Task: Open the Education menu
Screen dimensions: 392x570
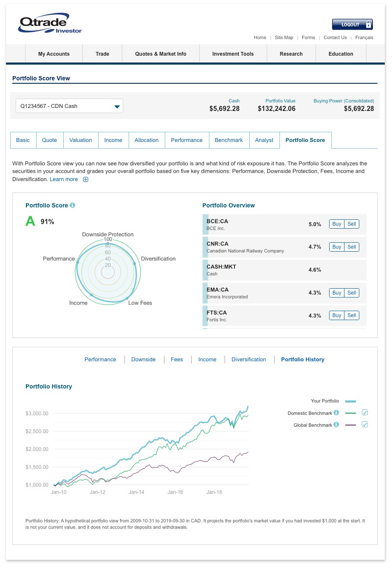Action: pos(341,54)
